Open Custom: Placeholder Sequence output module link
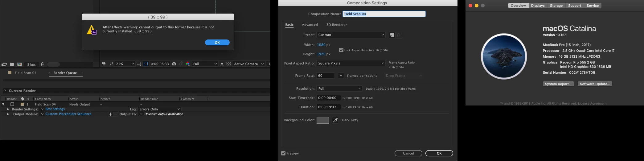 [x=68, y=114]
